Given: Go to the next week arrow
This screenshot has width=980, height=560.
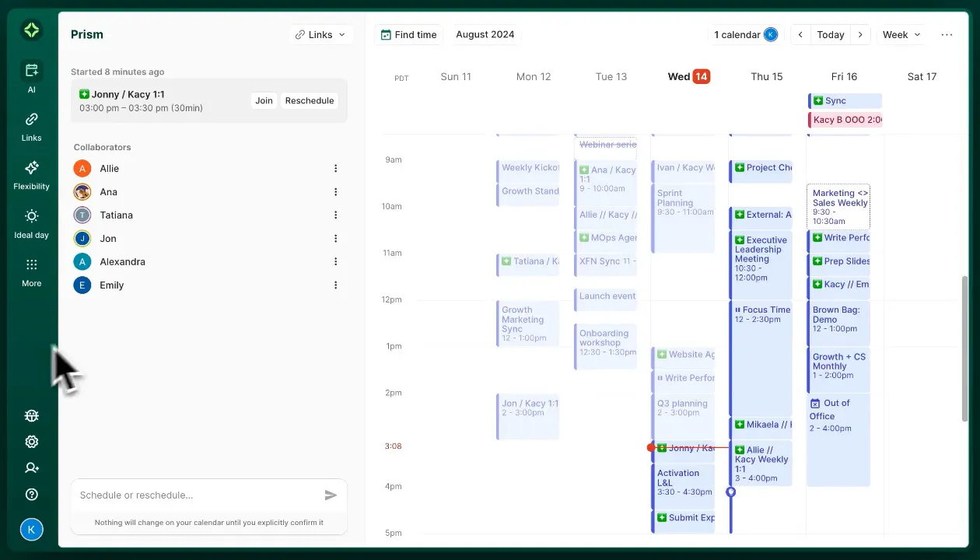Looking at the screenshot, I should click(859, 35).
